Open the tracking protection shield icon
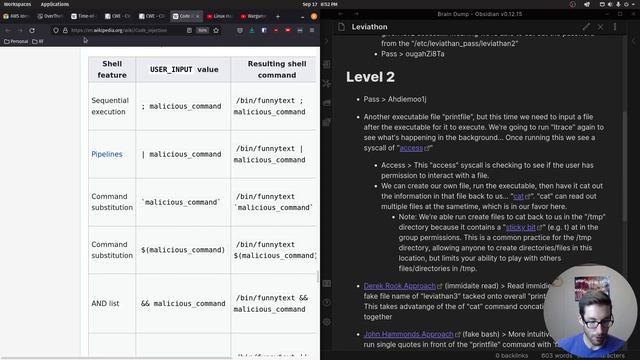Viewport: 640px width, 360px height. (56, 30)
